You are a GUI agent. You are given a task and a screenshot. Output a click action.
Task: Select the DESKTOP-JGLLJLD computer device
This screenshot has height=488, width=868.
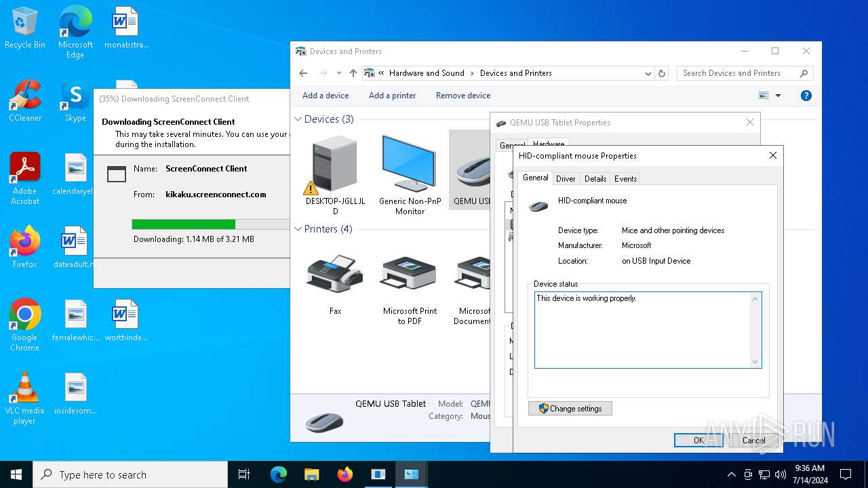point(335,174)
